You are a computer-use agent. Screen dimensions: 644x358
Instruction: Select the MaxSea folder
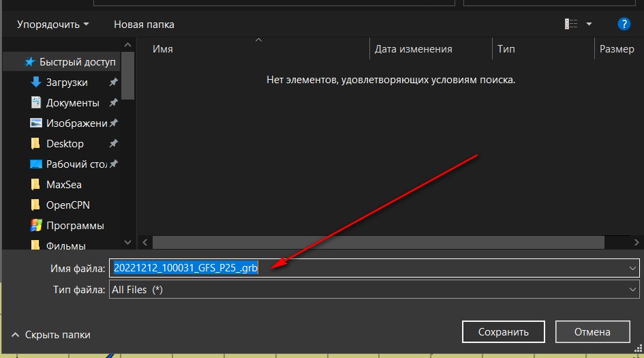pyautogui.click(x=63, y=184)
